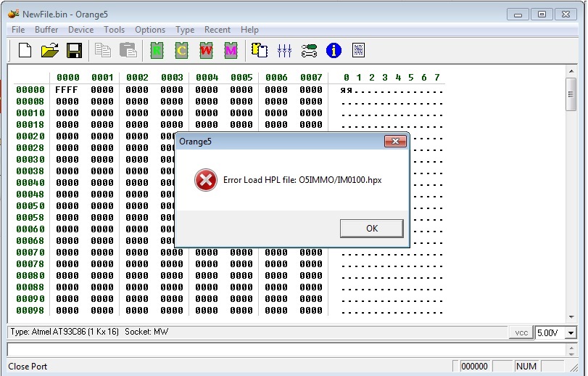Image resolution: width=588 pixels, height=376 pixels.
Task: Click the Type: Atmel AT93C86 status text
Action: pyautogui.click(x=65, y=332)
